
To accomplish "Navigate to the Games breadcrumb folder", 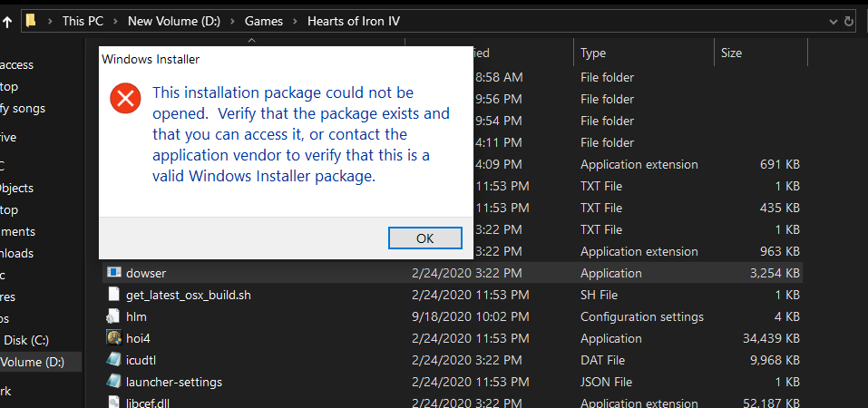I will pyautogui.click(x=264, y=21).
